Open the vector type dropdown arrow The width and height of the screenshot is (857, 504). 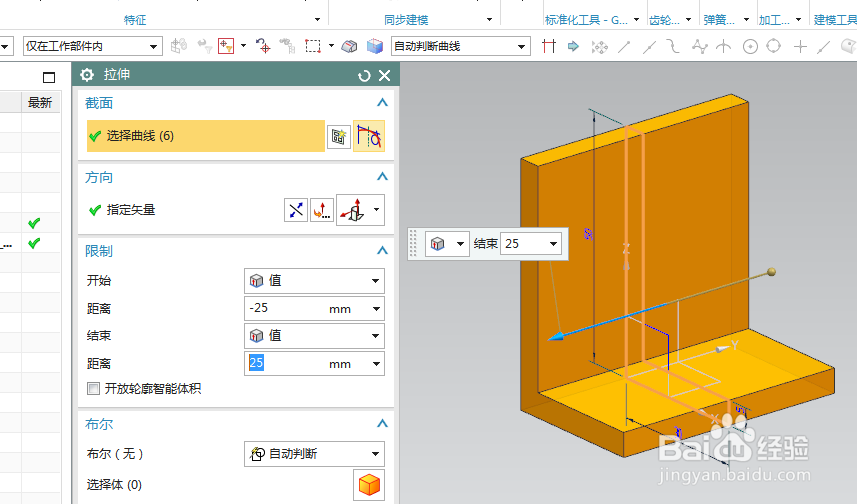[x=377, y=210]
